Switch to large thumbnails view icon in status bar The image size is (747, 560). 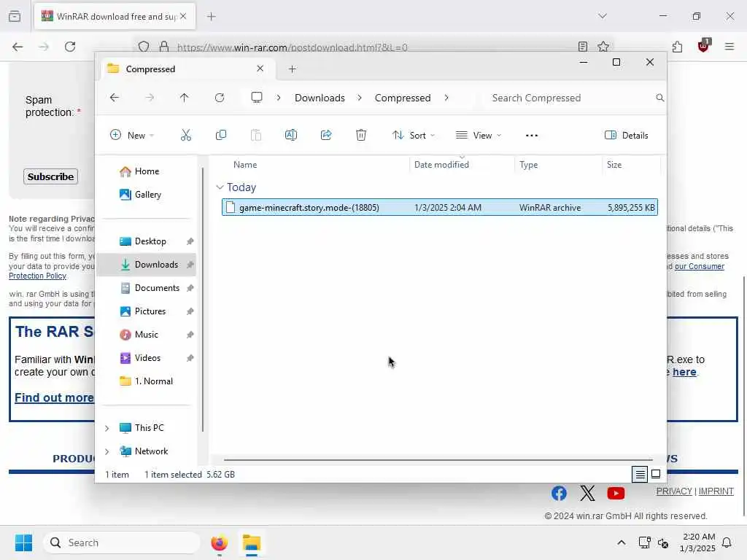656,474
